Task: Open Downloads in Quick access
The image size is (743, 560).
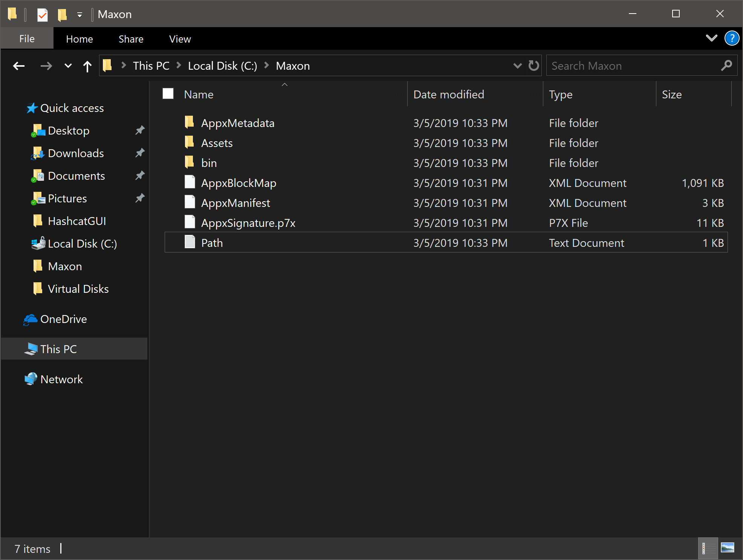Action: click(x=76, y=153)
